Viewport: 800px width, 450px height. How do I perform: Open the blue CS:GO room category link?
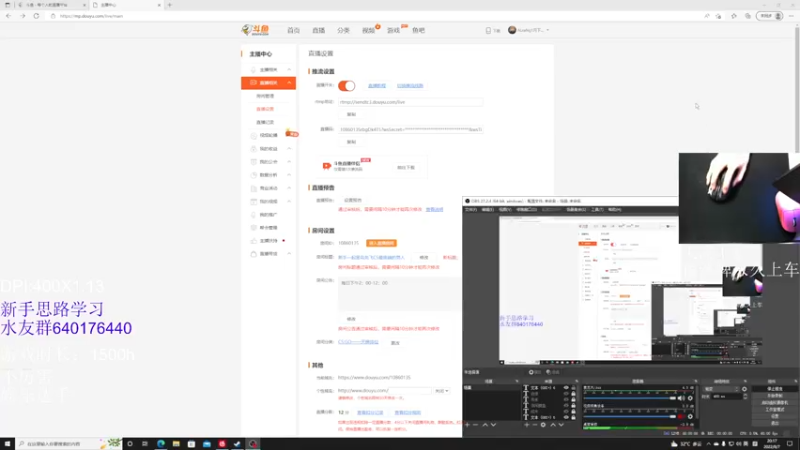pos(358,342)
